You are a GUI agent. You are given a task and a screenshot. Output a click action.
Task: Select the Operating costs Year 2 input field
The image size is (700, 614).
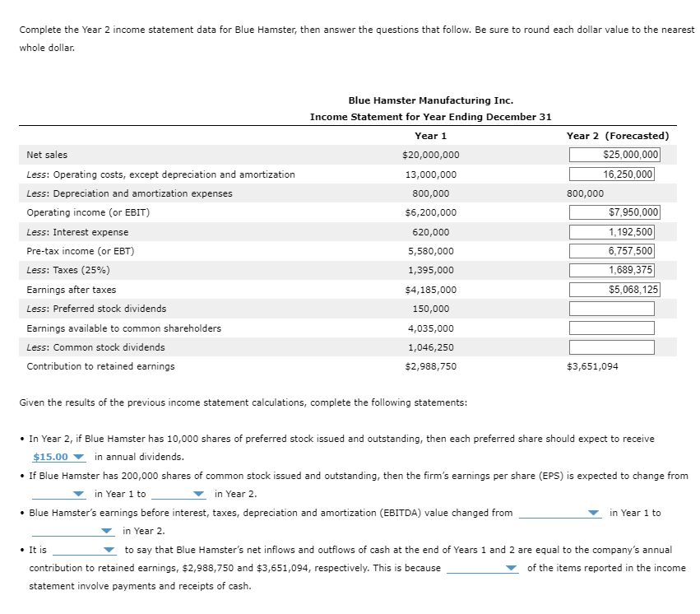613,174
